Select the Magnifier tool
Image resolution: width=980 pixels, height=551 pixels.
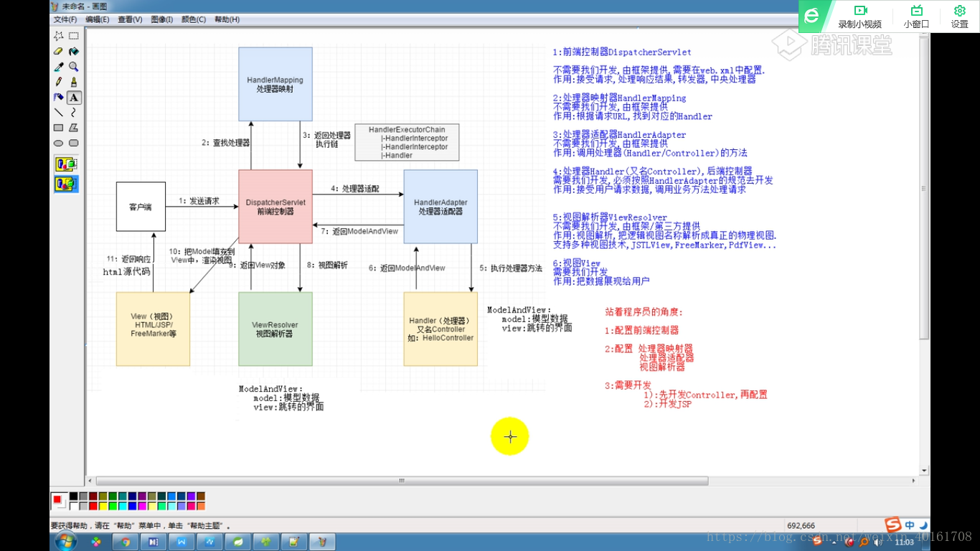click(74, 67)
